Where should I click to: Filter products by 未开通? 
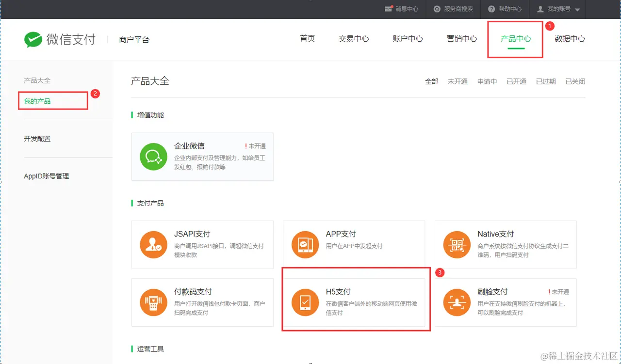point(458,81)
